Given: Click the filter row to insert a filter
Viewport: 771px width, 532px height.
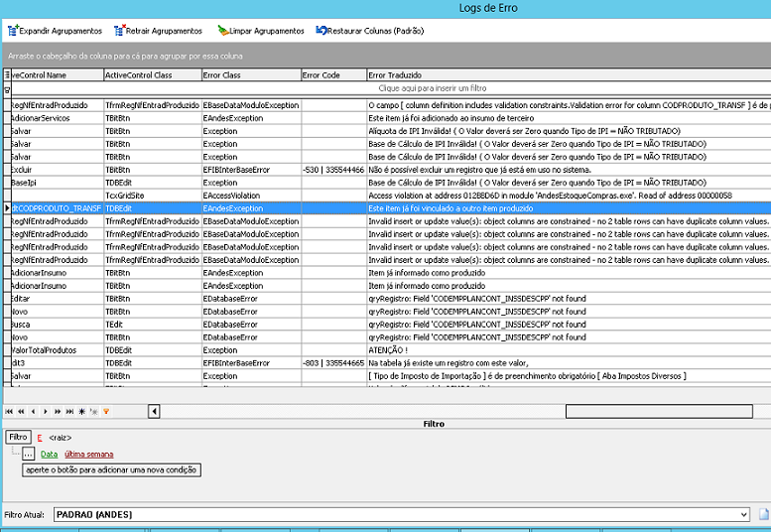Looking at the screenshot, I should click(391, 88).
